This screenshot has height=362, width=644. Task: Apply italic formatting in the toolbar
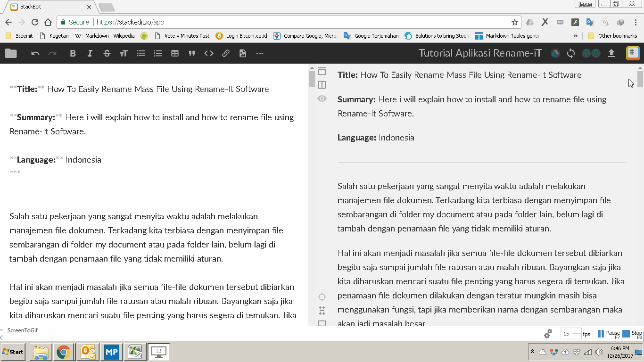[90, 53]
